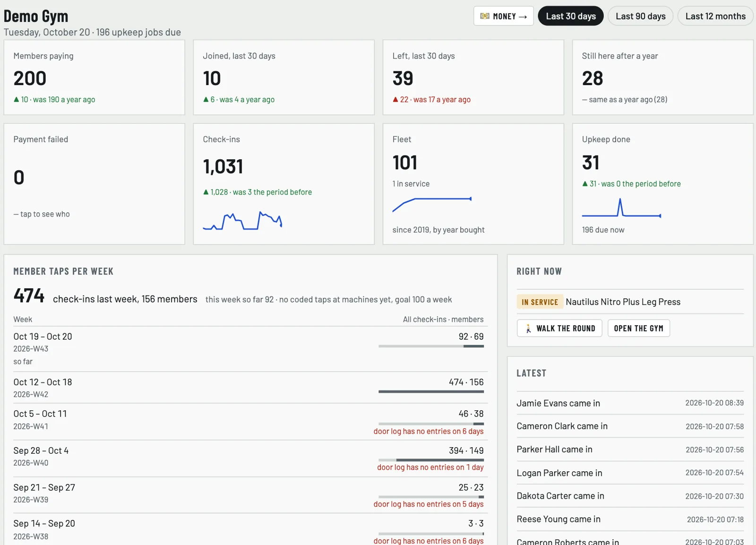Click the RIGHT NOW panel heading
Screen dimensions: 756x545
click(x=539, y=271)
